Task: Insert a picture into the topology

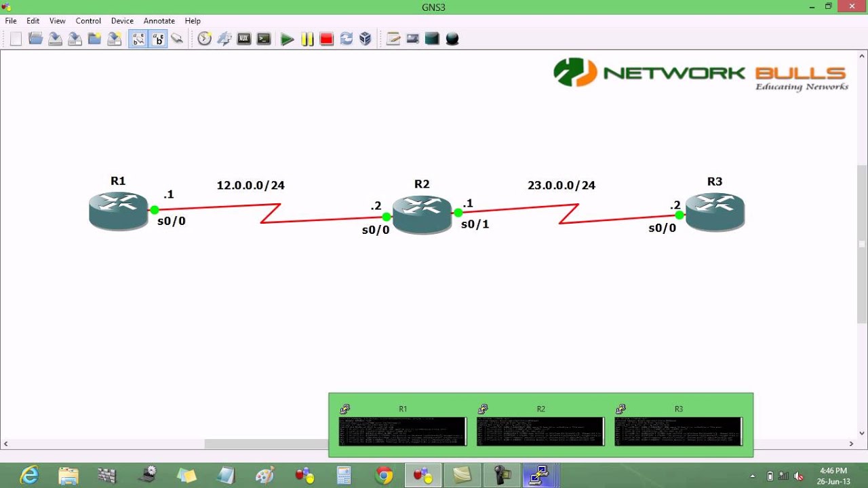Action: (x=413, y=39)
